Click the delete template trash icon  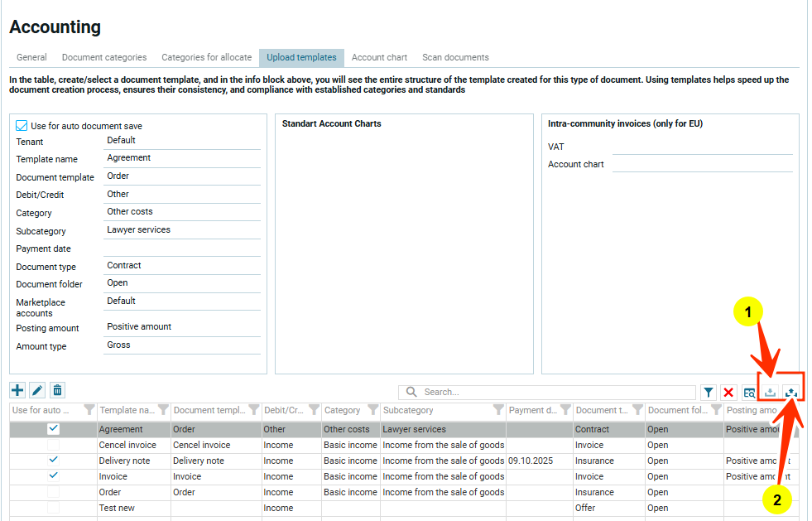click(x=57, y=390)
